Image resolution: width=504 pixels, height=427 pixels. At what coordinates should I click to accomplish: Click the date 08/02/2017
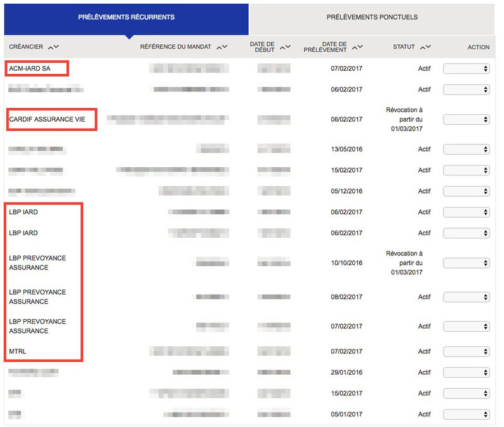(346, 297)
